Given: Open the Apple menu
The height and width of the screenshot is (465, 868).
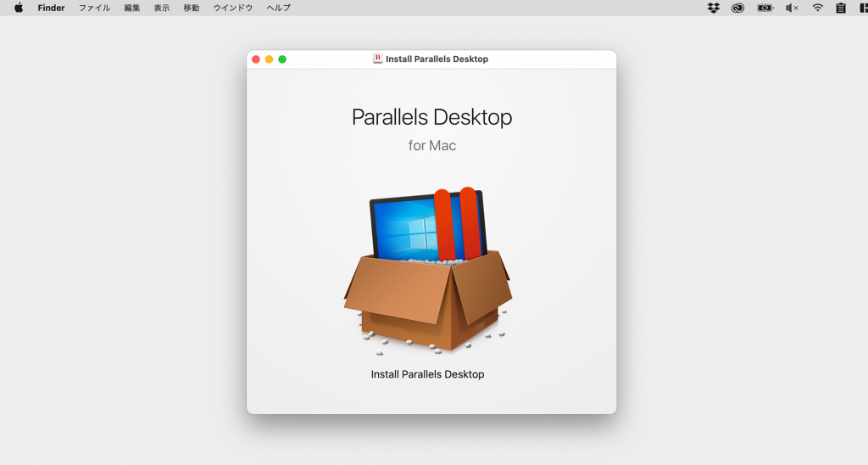Looking at the screenshot, I should click(19, 8).
